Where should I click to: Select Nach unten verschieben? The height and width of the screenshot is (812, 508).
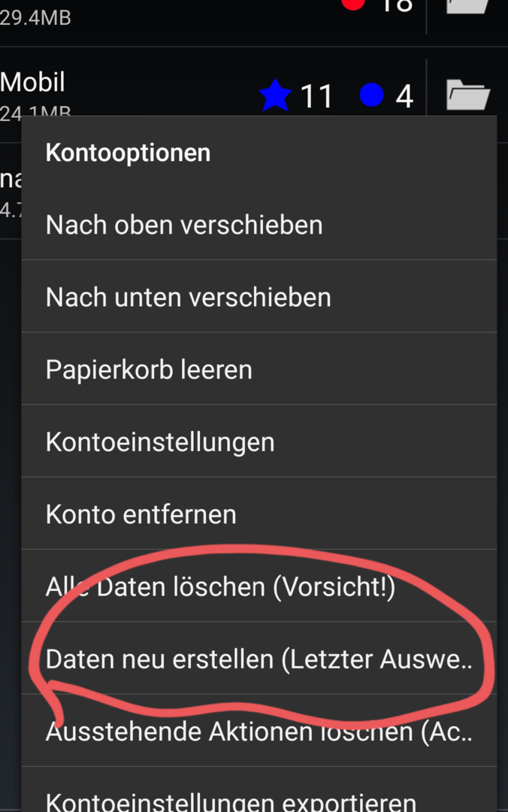pyautogui.click(x=259, y=297)
